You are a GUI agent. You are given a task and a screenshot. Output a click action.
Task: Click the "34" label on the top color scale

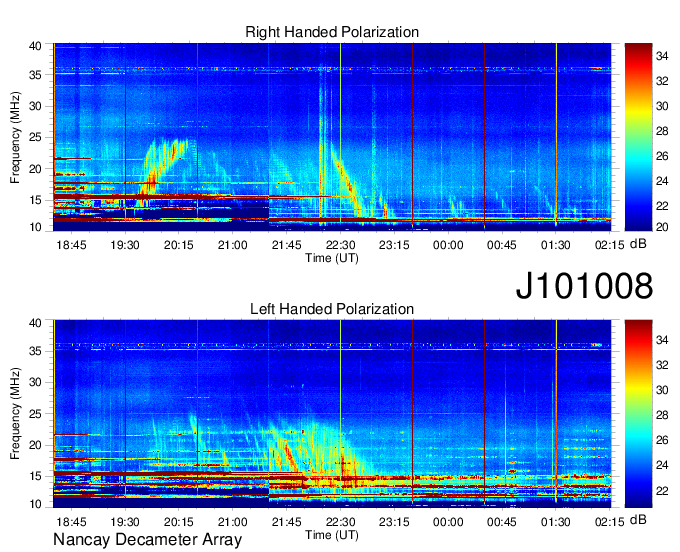(x=662, y=56)
